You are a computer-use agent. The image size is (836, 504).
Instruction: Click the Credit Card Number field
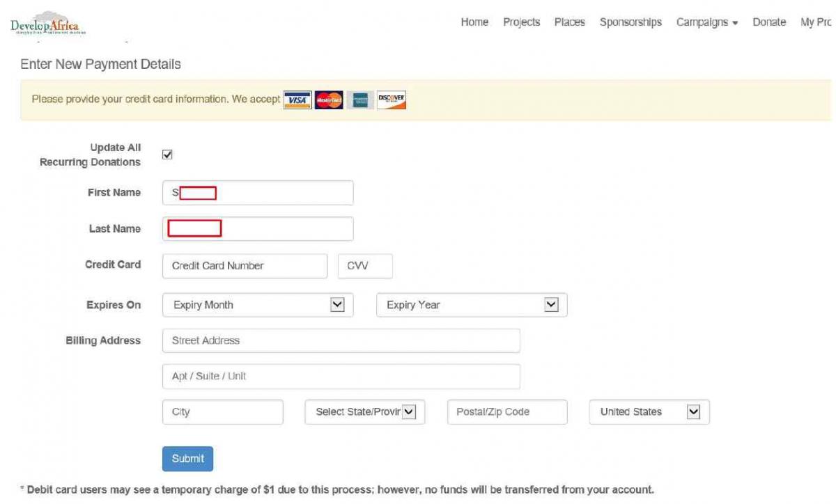click(244, 265)
